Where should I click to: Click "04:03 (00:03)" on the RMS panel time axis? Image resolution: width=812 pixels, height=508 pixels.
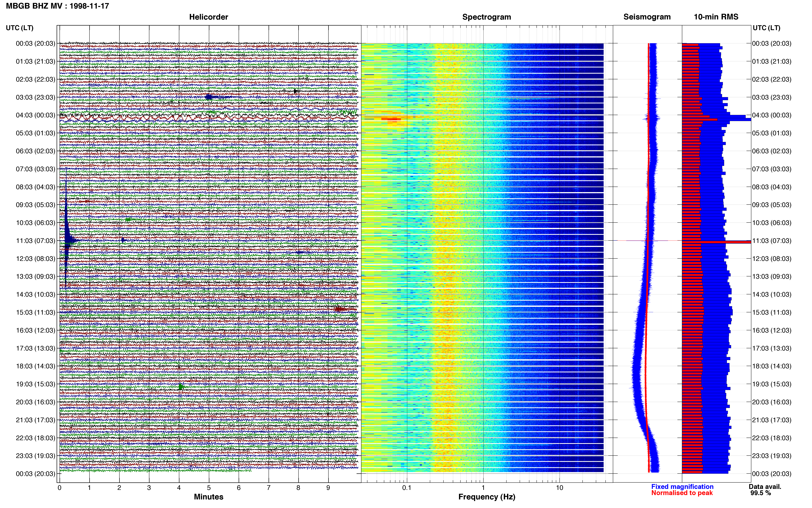(x=772, y=115)
